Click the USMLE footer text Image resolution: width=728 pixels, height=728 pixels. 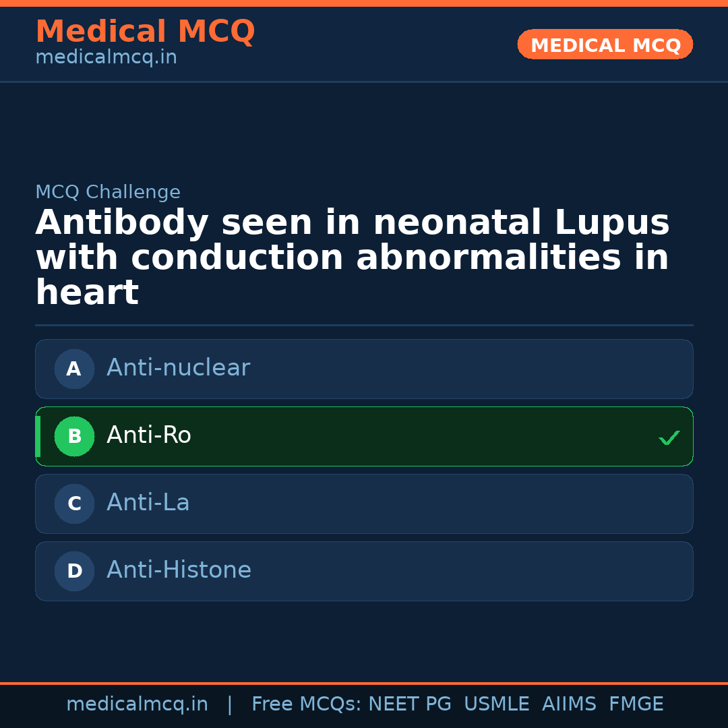496,704
